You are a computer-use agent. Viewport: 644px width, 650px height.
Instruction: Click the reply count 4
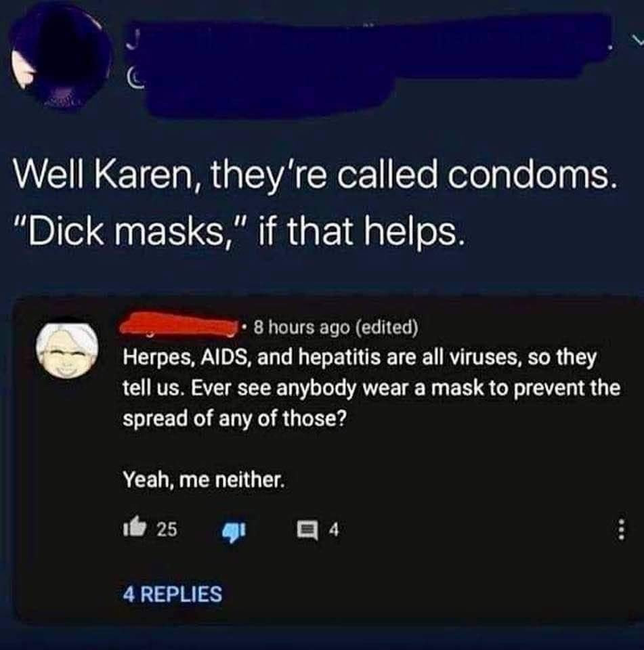click(x=335, y=529)
